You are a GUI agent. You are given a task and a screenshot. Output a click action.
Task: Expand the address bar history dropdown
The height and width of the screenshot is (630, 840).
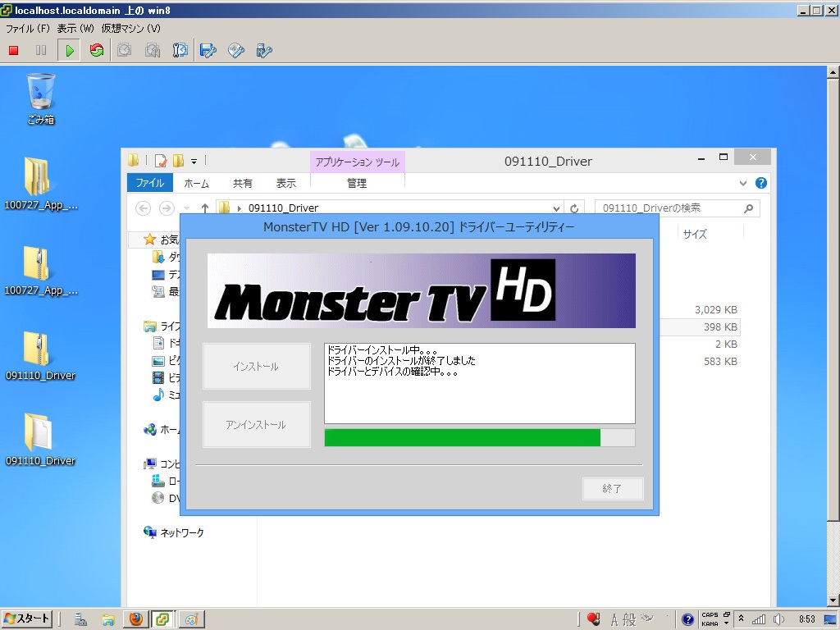[556, 208]
